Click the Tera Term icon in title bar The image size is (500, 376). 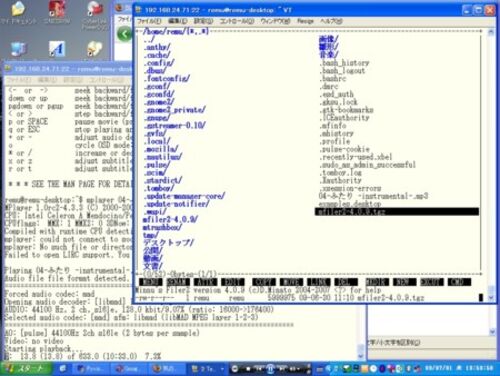(x=139, y=10)
